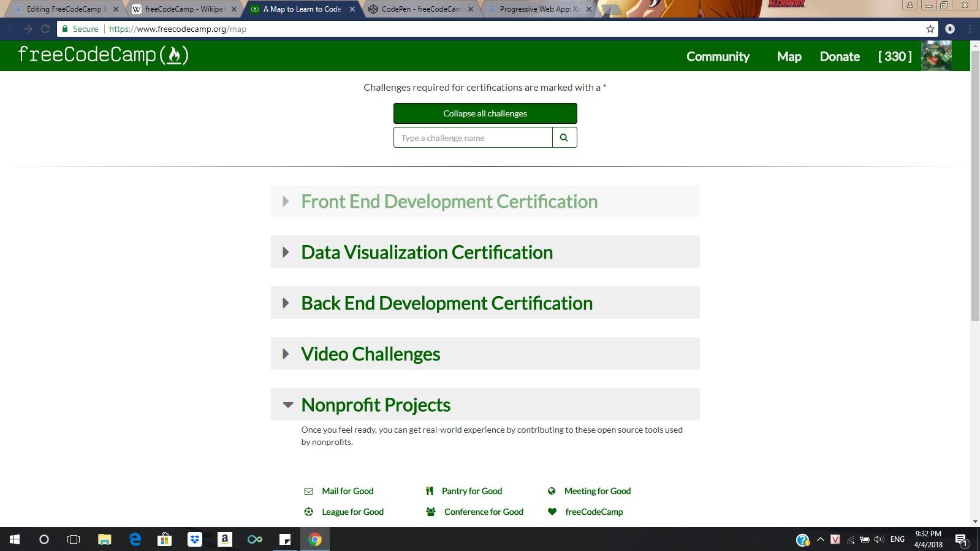
Task: Open the Donate nav menu item
Action: 840,56
